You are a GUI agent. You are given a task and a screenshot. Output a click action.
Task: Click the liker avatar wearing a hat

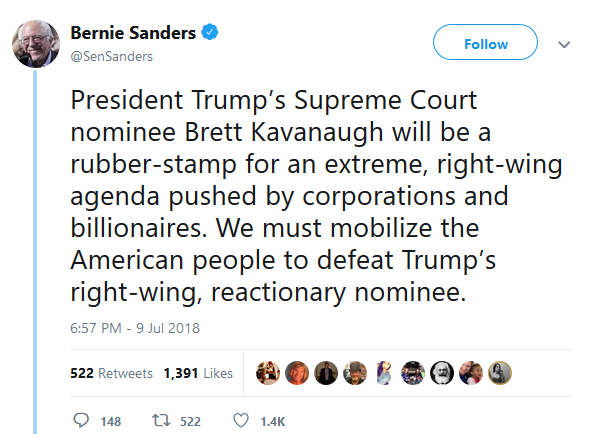[x=355, y=373]
